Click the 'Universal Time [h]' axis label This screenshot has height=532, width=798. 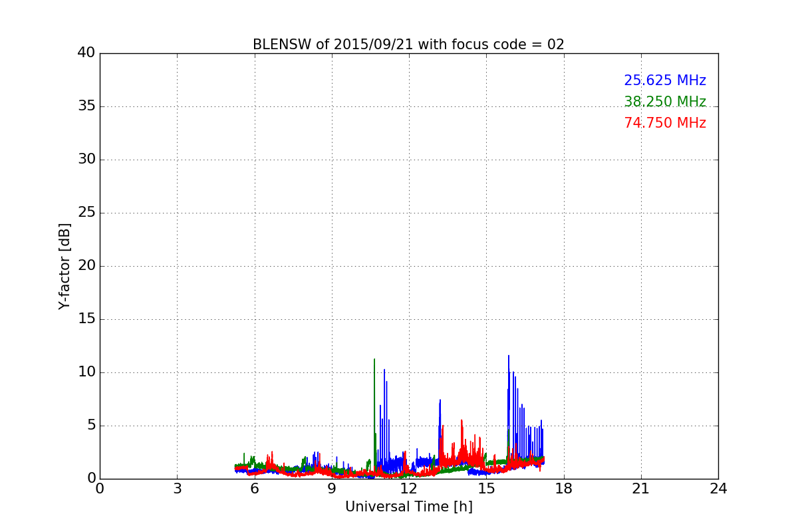(409, 507)
